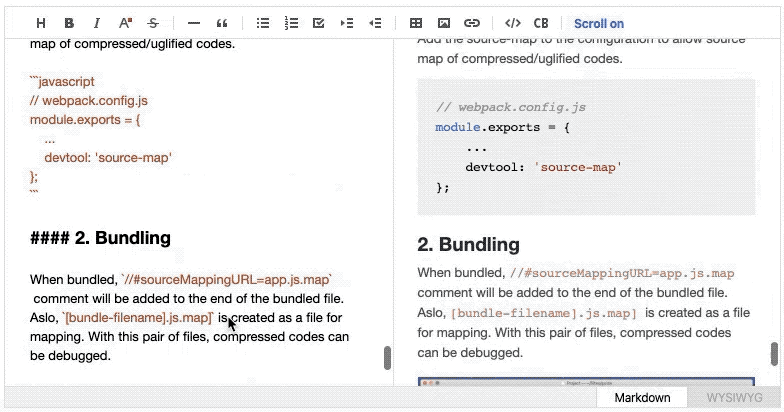Click '// webpack.config.js' comment in preview
Viewport: 784px width, 412px height.
click(x=510, y=107)
